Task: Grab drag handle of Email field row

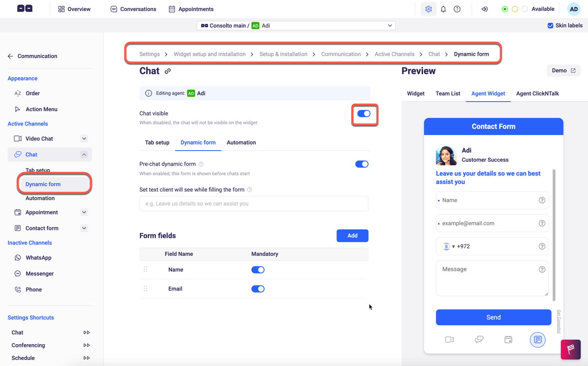Action: click(x=145, y=289)
